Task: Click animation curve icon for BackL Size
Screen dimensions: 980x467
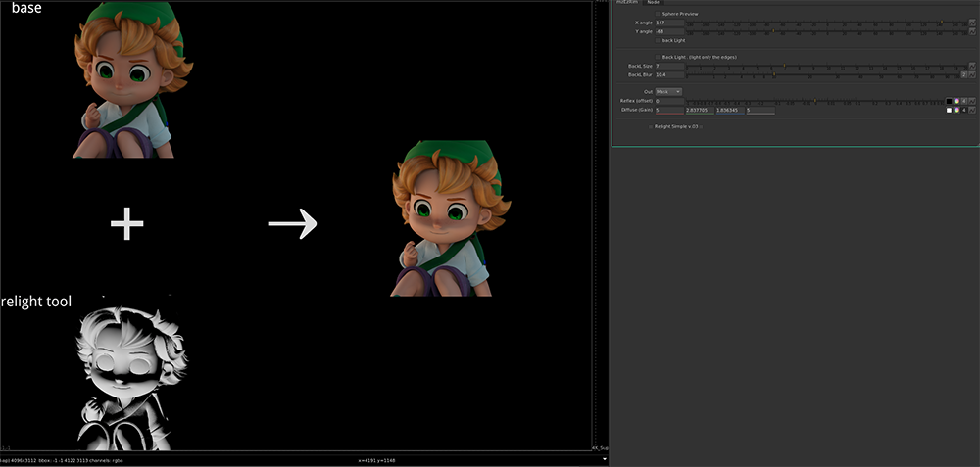Action: point(972,66)
